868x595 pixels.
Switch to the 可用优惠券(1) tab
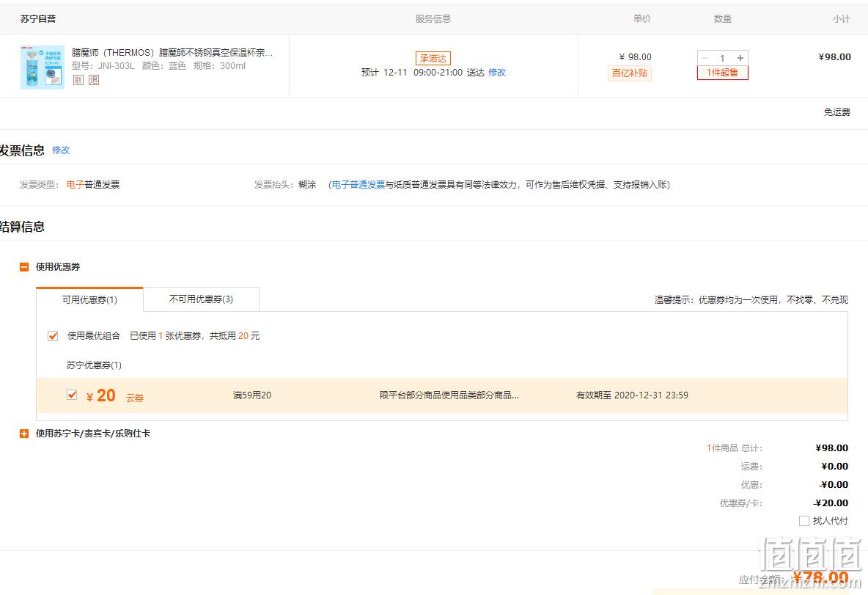89,300
